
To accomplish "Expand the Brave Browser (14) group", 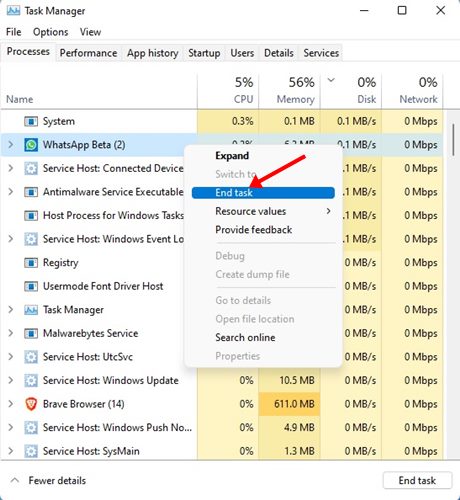I will (11, 404).
